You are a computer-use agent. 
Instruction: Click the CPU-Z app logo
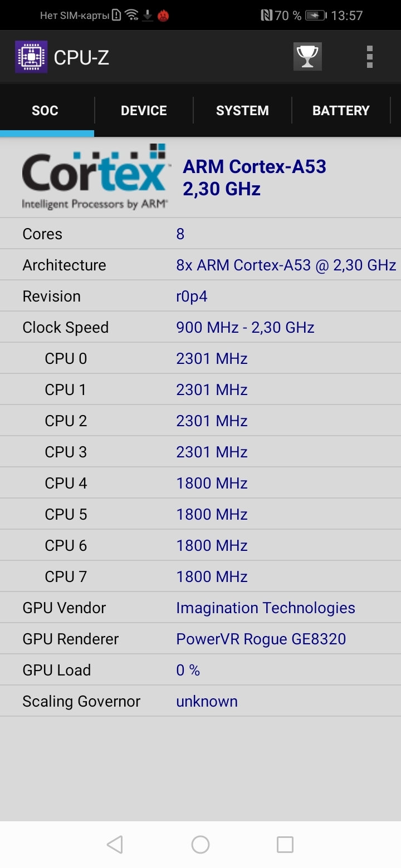31,56
